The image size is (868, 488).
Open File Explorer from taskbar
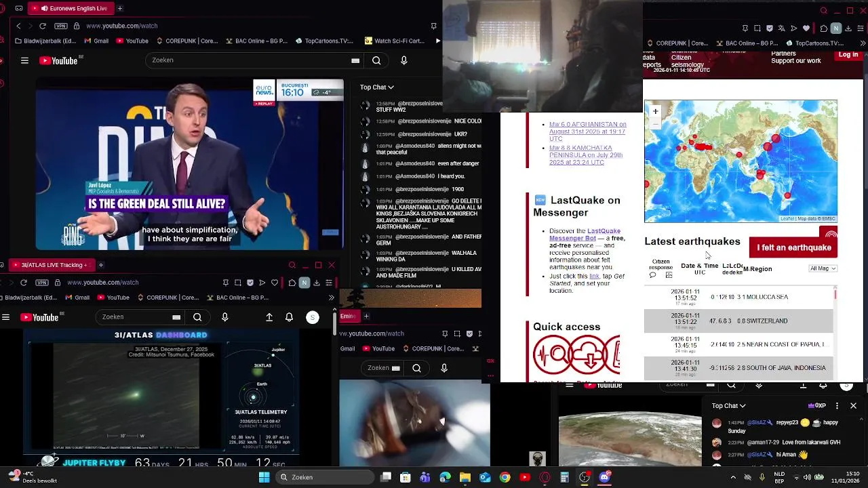465,477
